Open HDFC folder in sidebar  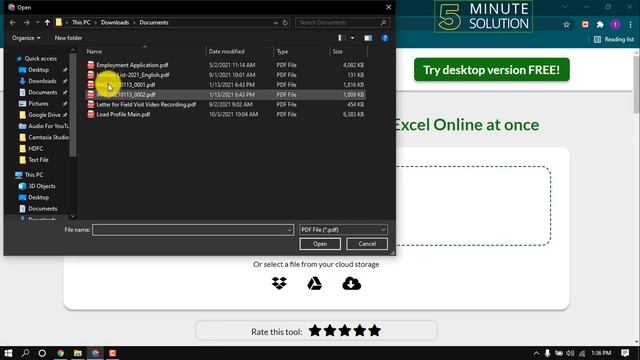click(x=36, y=149)
